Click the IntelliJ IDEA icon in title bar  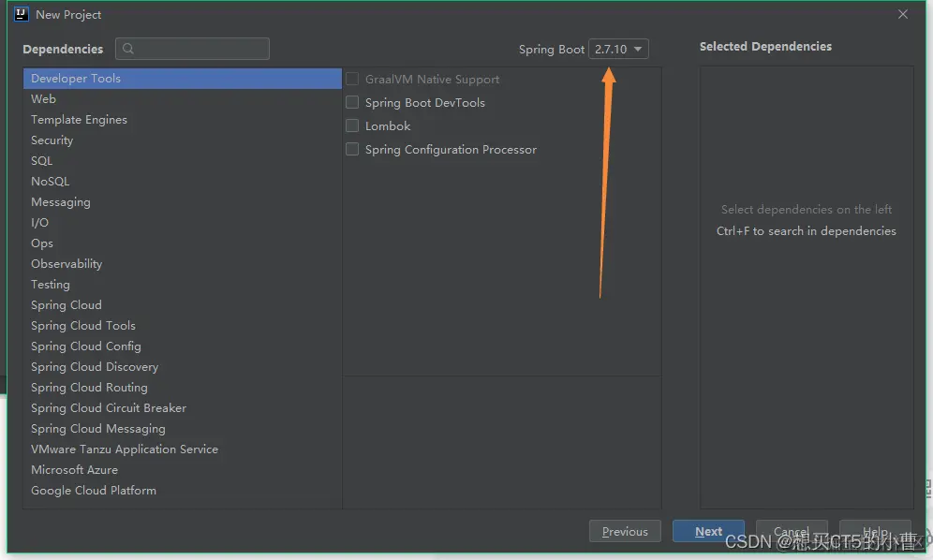pos(22,14)
